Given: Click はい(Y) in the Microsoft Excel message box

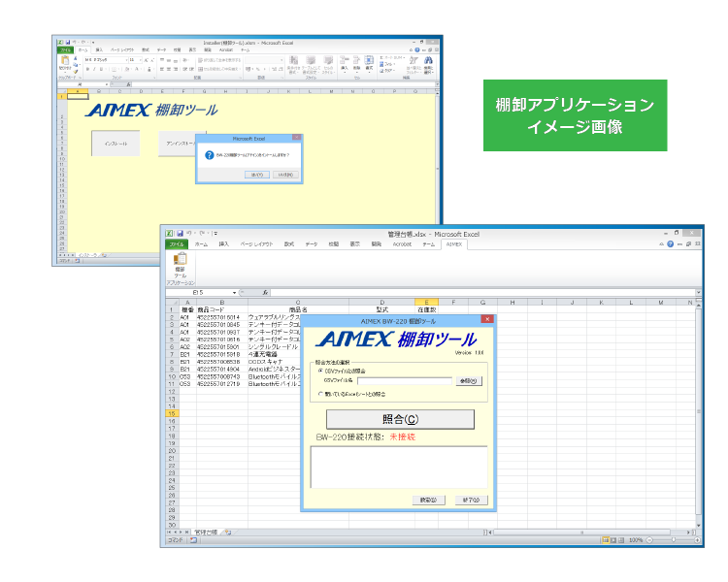Looking at the screenshot, I should pyautogui.click(x=257, y=175).
